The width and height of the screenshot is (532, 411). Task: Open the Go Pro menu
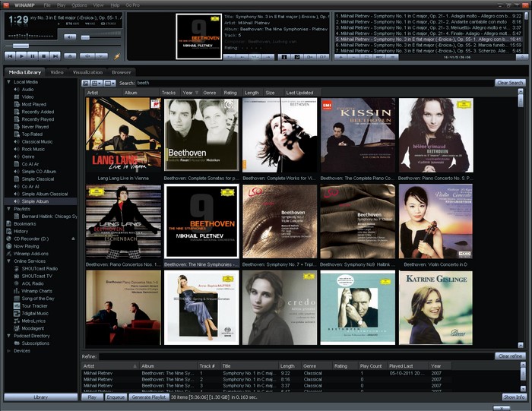pyautogui.click(x=132, y=5)
